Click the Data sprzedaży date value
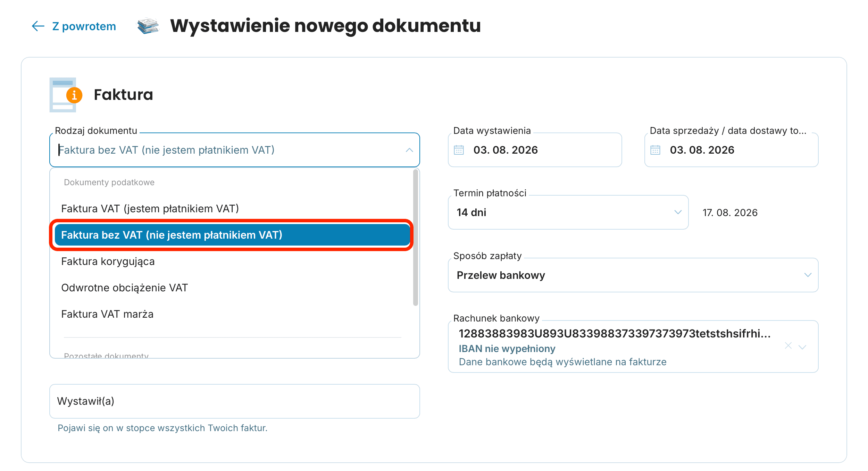The image size is (868, 471). (702, 150)
